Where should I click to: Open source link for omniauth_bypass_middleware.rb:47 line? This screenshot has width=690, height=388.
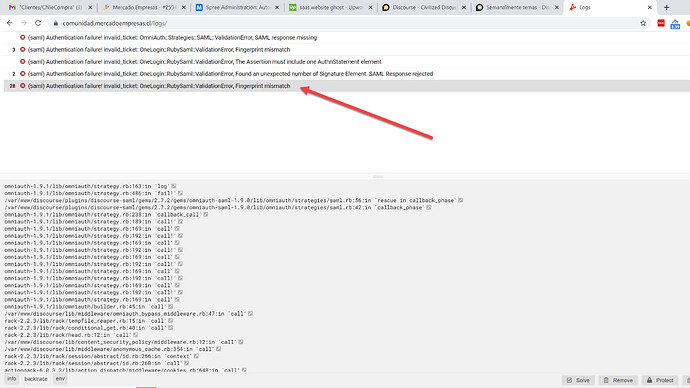(x=250, y=314)
